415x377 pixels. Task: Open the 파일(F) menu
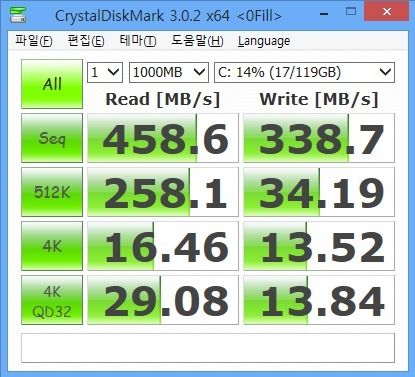34,41
